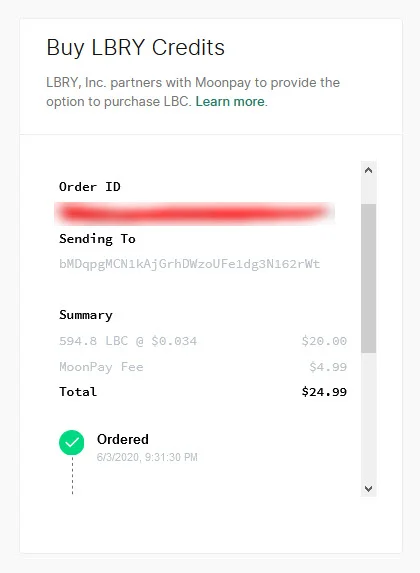
Task: Click the scrollbar track below the thumb
Action: tap(368, 417)
